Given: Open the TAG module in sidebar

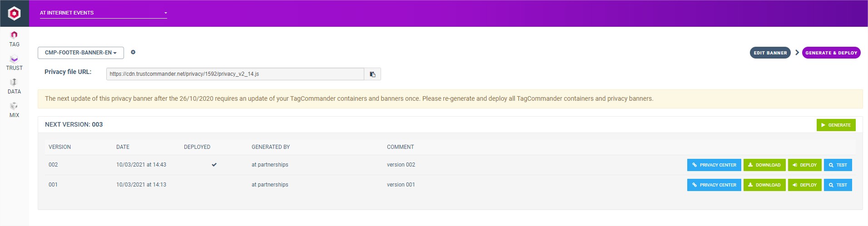Looking at the screenshot, I should tap(14, 39).
